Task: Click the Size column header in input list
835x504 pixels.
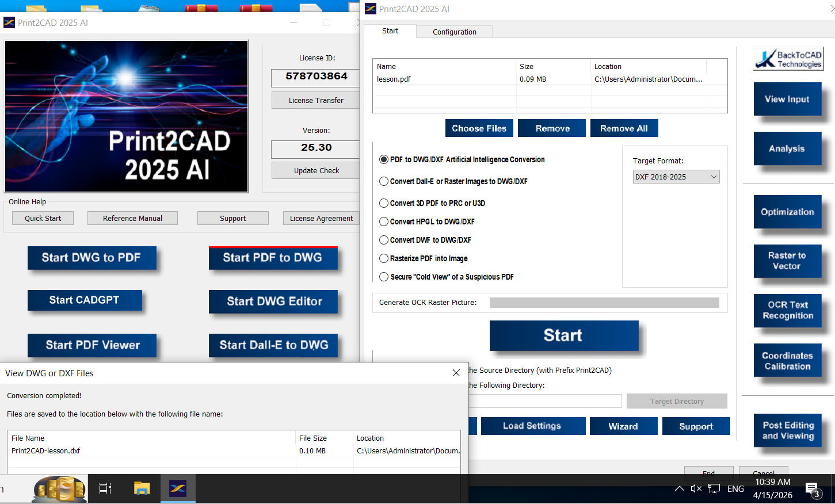Action: (x=553, y=66)
